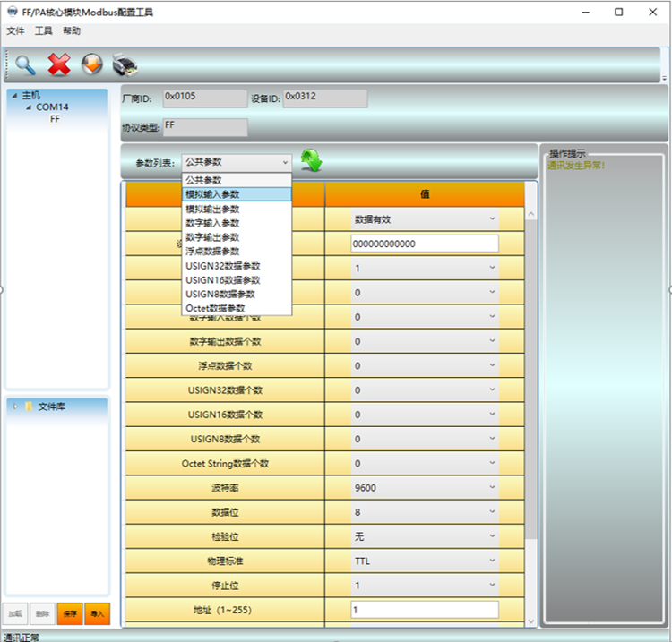Click the table scrollbar up arrow
Screen dimensions: 672x642
(x=531, y=214)
